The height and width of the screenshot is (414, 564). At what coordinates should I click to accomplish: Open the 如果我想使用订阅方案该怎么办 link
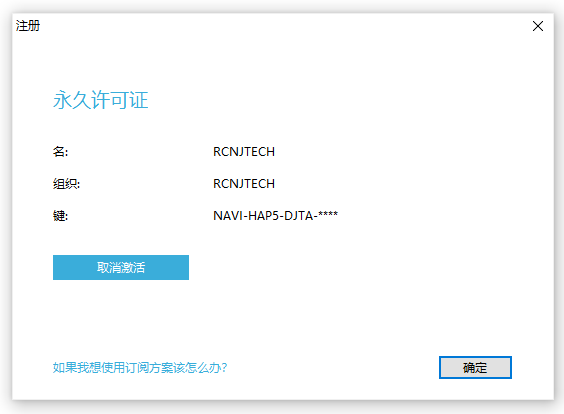140,368
